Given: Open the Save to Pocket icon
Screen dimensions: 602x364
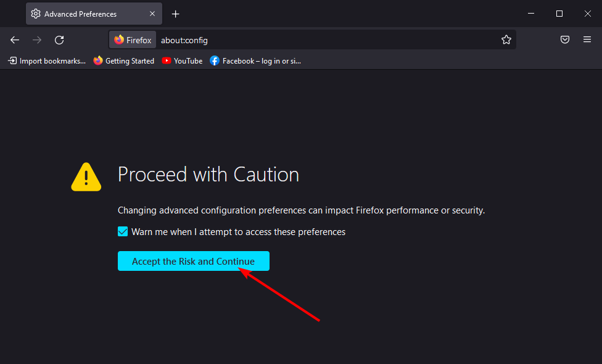Looking at the screenshot, I should pos(565,39).
